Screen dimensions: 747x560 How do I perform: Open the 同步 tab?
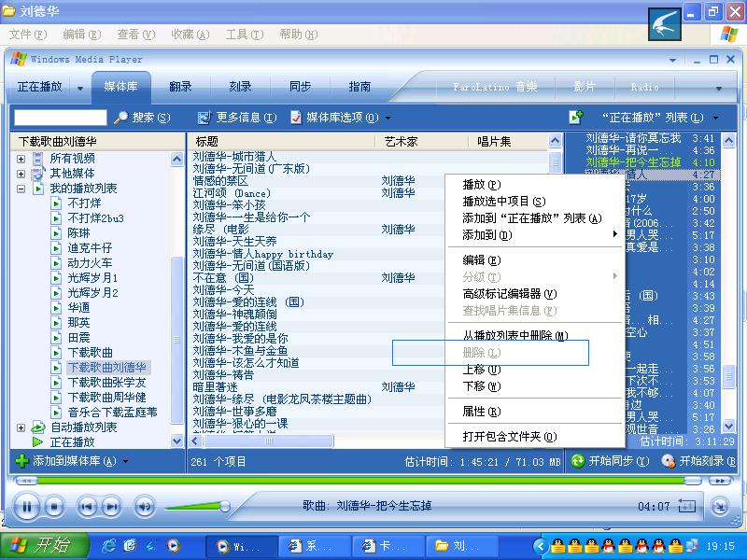(300, 87)
